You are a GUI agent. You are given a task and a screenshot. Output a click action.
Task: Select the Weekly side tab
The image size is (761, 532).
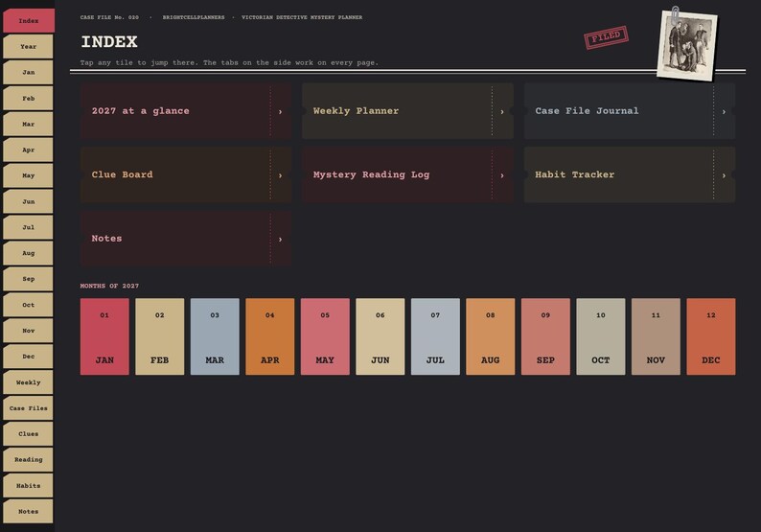coord(28,382)
